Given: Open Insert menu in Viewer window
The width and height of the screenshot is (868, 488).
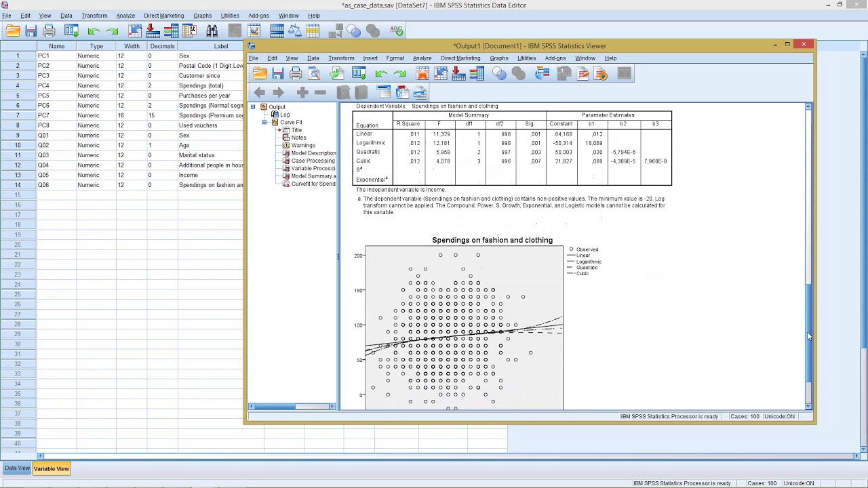Looking at the screenshot, I should click(x=370, y=58).
